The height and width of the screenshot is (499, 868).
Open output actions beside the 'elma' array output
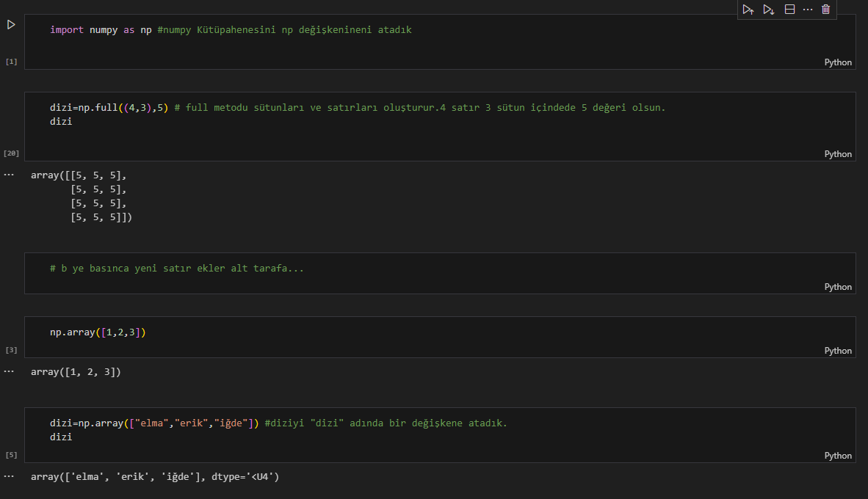click(x=9, y=477)
